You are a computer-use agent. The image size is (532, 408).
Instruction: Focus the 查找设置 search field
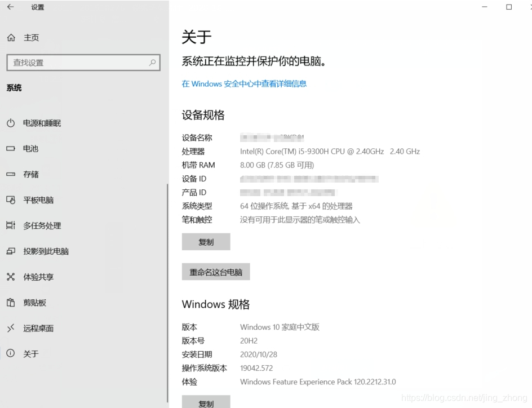83,63
